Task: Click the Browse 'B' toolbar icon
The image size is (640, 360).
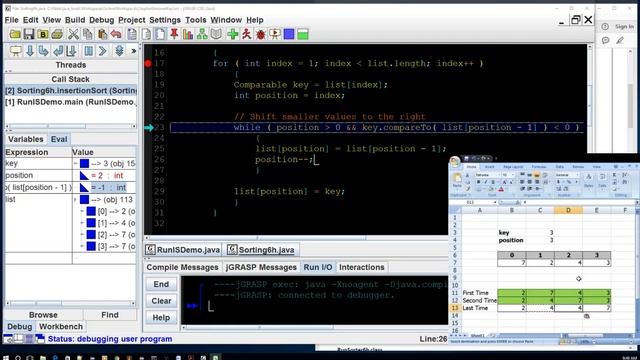Action: point(43,34)
